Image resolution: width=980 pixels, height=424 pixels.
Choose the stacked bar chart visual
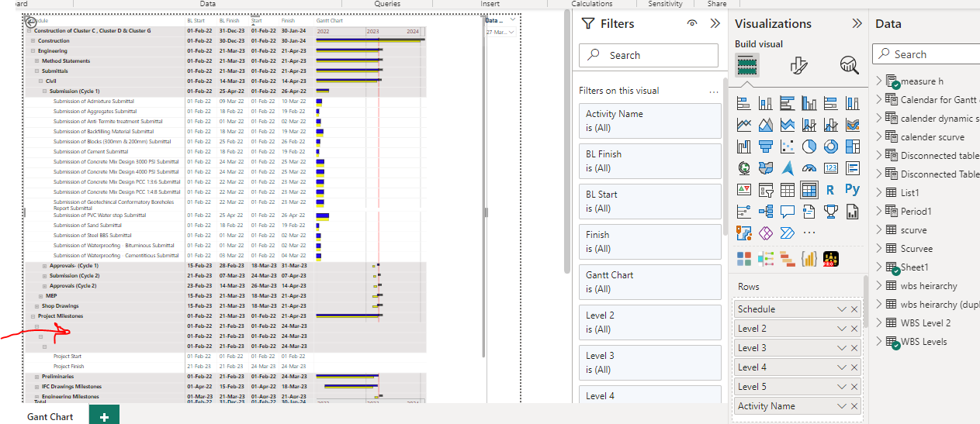(744, 103)
